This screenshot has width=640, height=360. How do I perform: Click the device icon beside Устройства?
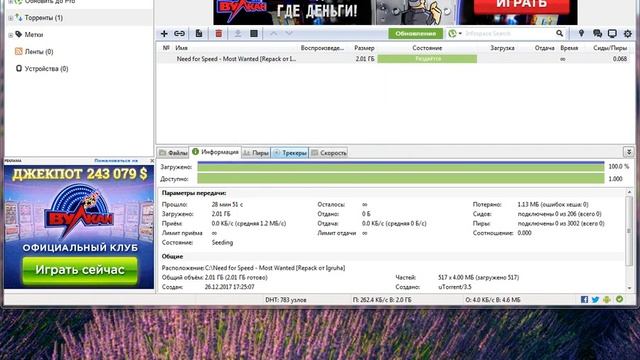(19, 68)
